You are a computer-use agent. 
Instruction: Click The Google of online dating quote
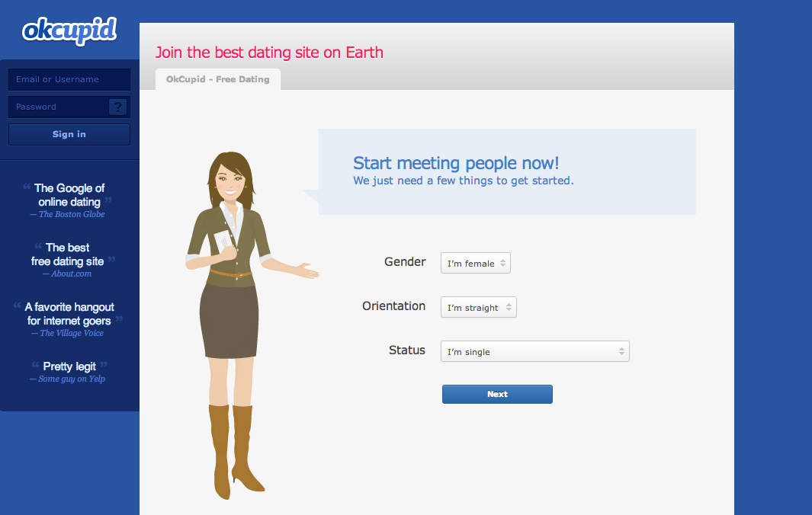coord(69,195)
